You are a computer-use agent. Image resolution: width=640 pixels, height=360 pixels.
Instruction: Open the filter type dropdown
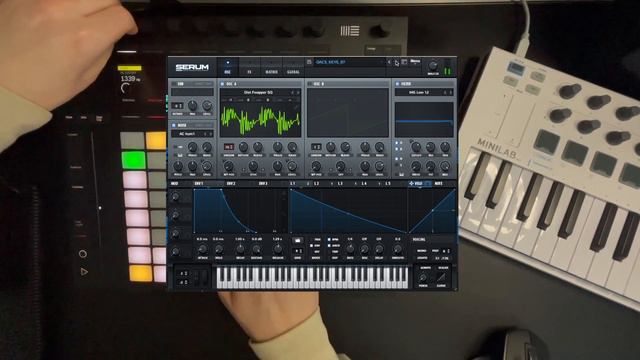pyautogui.click(x=419, y=93)
